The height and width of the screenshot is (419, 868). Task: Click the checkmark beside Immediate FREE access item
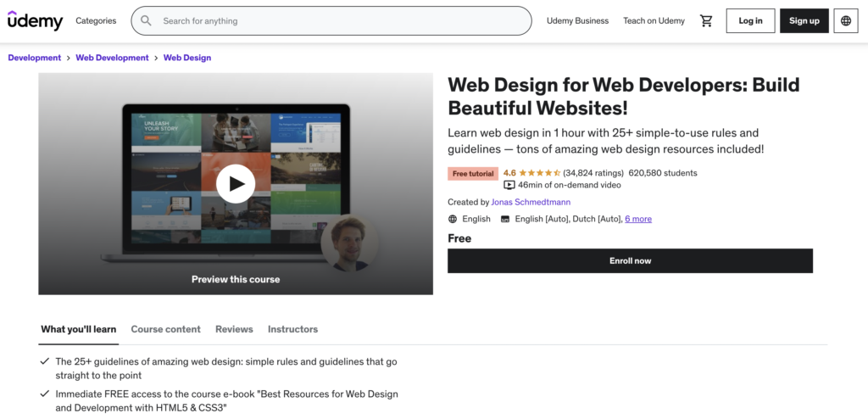(45, 394)
